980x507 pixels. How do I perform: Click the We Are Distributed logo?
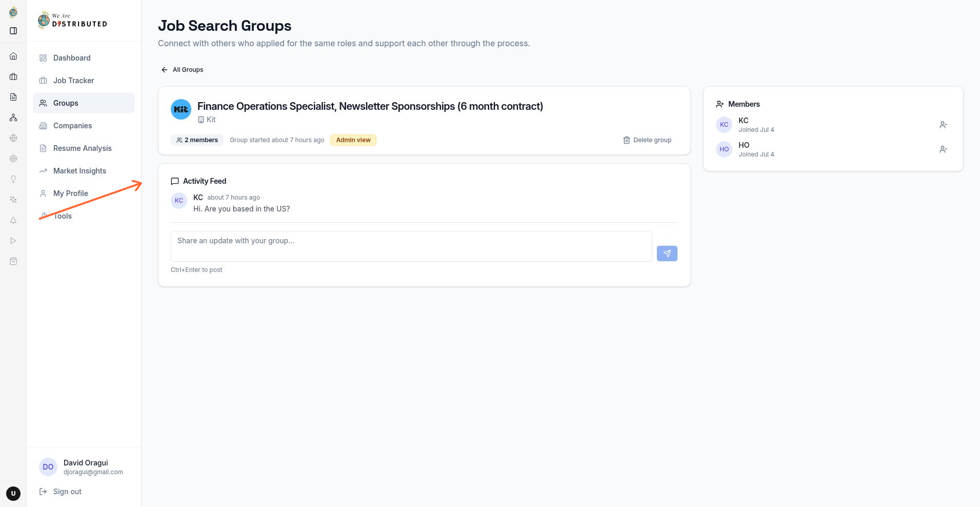tap(72, 21)
